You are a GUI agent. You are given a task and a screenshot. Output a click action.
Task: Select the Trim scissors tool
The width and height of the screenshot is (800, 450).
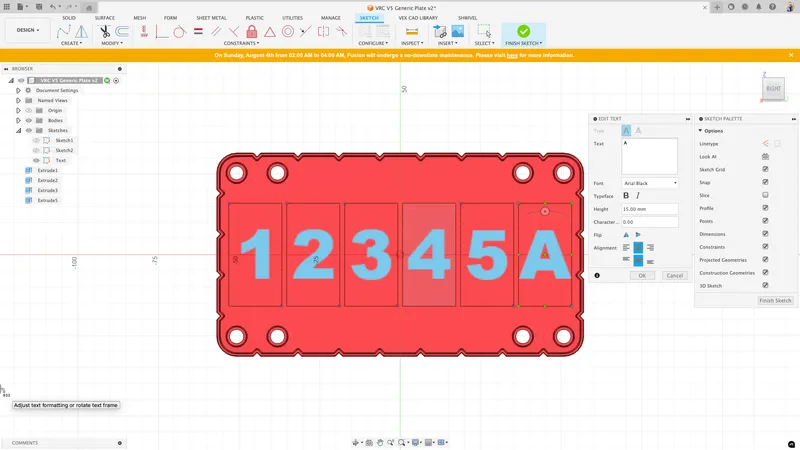point(105,32)
